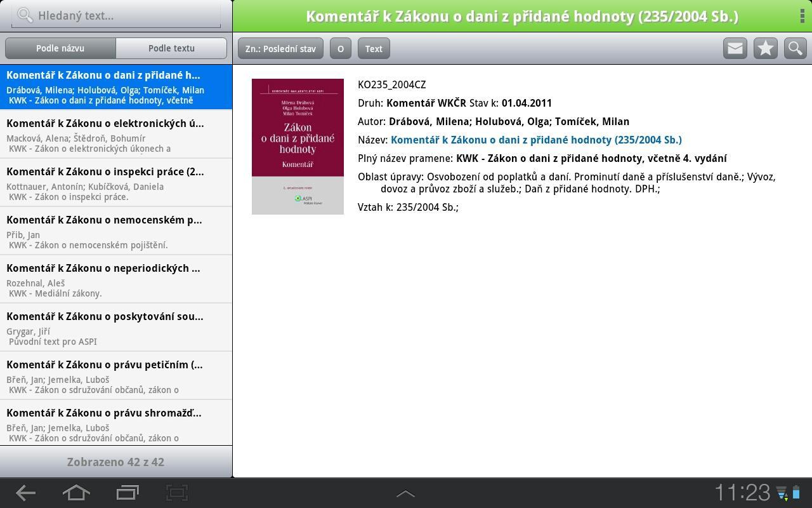
Task: Toggle the star favorites marker
Action: (765, 47)
